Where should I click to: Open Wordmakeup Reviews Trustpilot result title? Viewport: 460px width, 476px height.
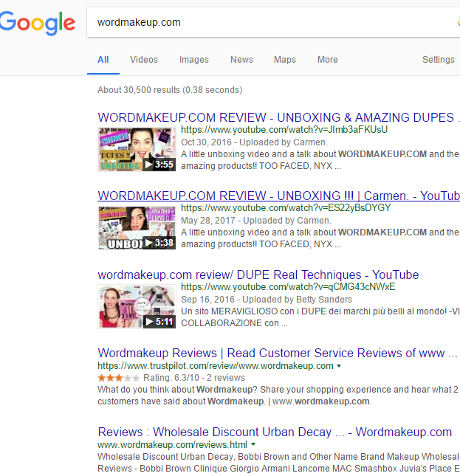coord(278,353)
